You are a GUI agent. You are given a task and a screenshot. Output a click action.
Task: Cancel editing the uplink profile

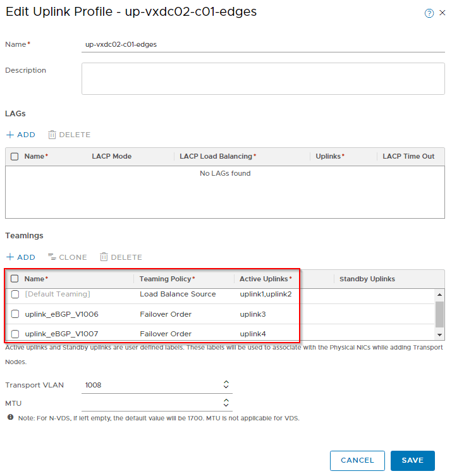click(x=357, y=460)
